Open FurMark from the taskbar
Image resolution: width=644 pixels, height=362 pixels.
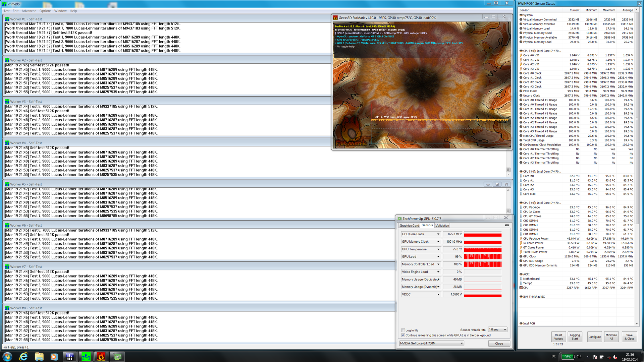pos(101,357)
